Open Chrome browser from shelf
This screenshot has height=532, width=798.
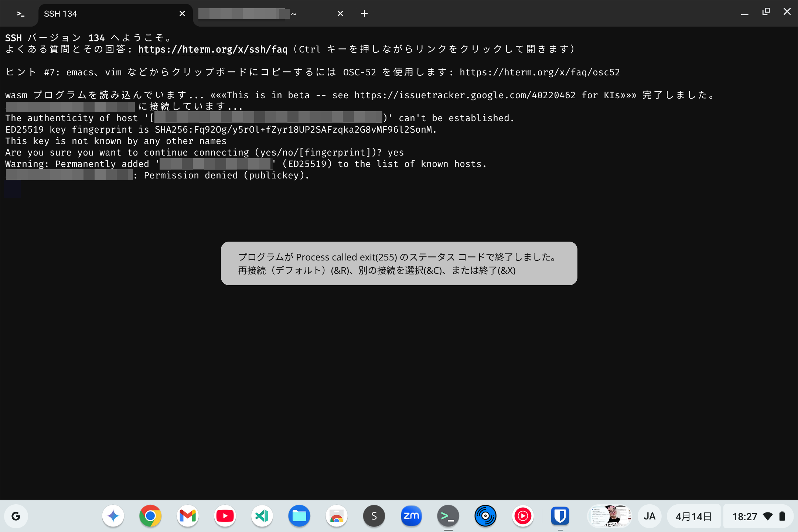click(x=150, y=516)
